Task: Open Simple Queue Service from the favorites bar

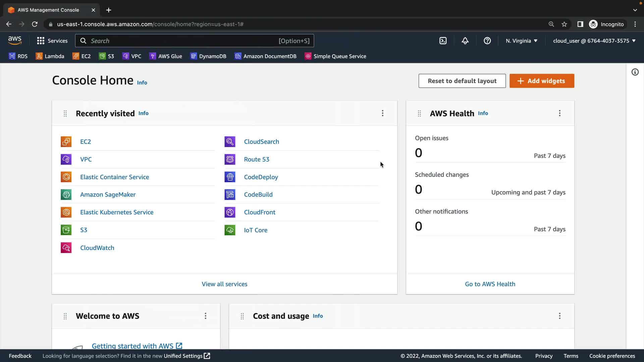Action: 335,56
